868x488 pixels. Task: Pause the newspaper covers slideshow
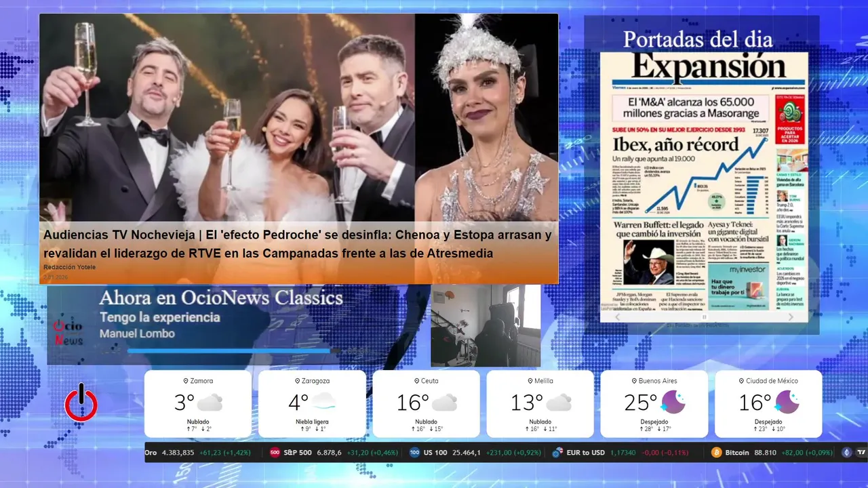click(x=704, y=317)
